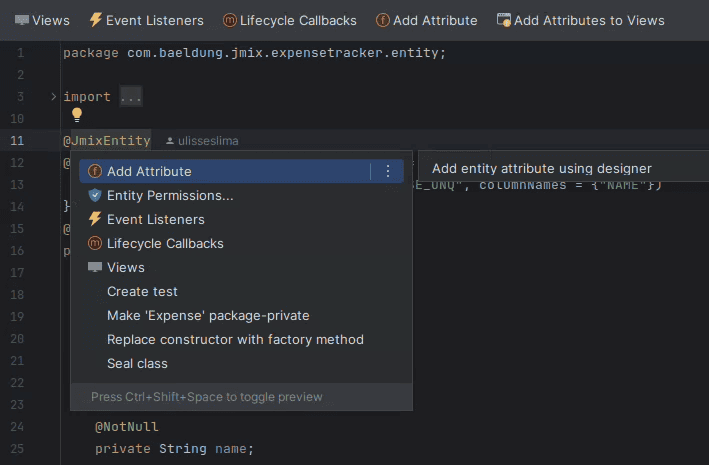Choose Create test from the intentions list

click(x=142, y=292)
